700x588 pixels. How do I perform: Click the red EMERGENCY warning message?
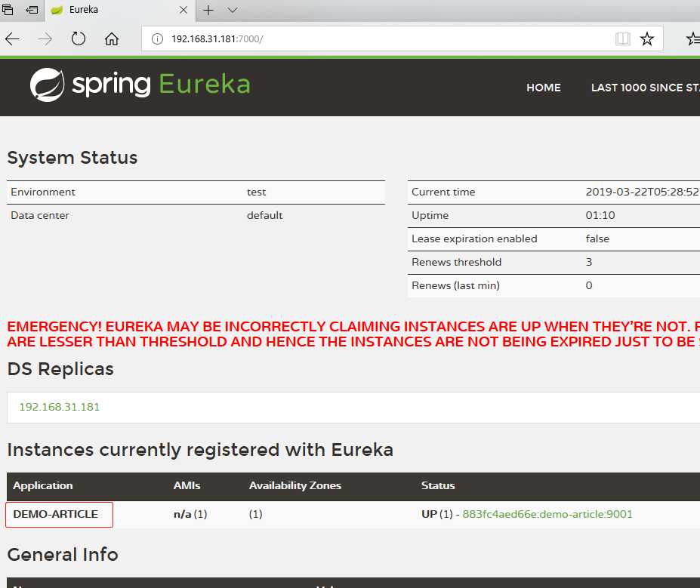coord(353,334)
